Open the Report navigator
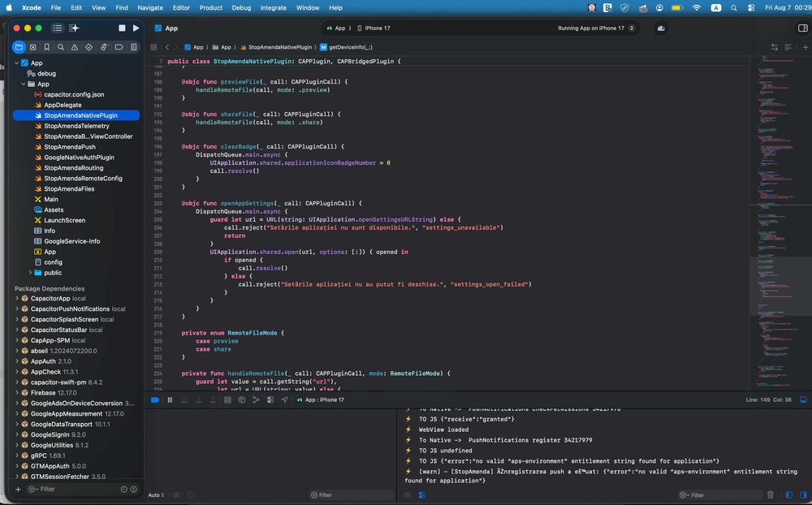The height and width of the screenshot is (505, 812). coord(134,47)
